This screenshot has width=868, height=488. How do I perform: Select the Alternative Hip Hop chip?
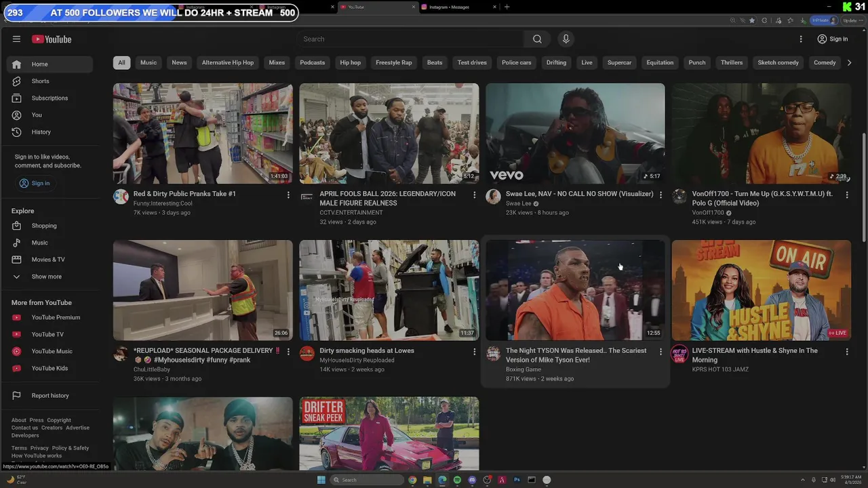pyautogui.click(x=228, y=62)
